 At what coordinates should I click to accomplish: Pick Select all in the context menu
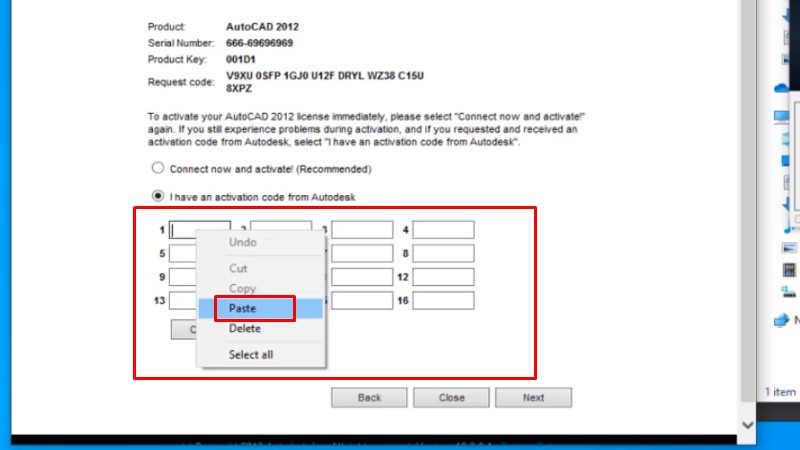[250, 354]
